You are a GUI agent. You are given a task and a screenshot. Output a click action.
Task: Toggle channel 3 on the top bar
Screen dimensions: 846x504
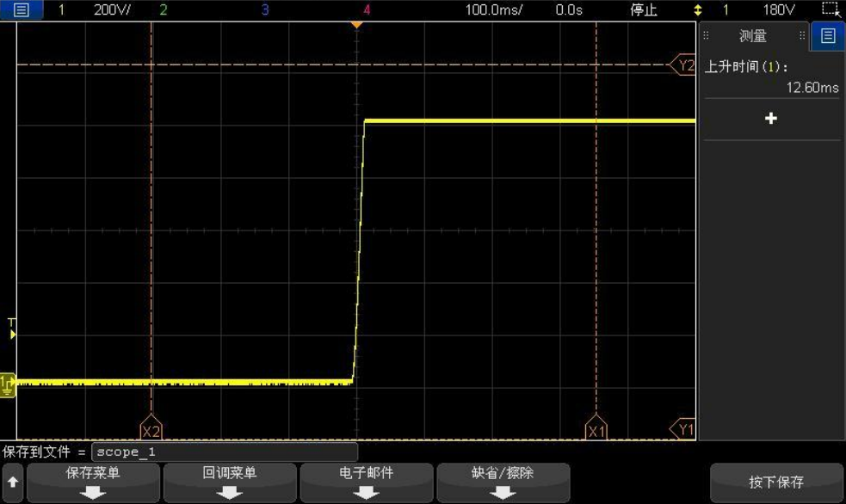[265, 10]
